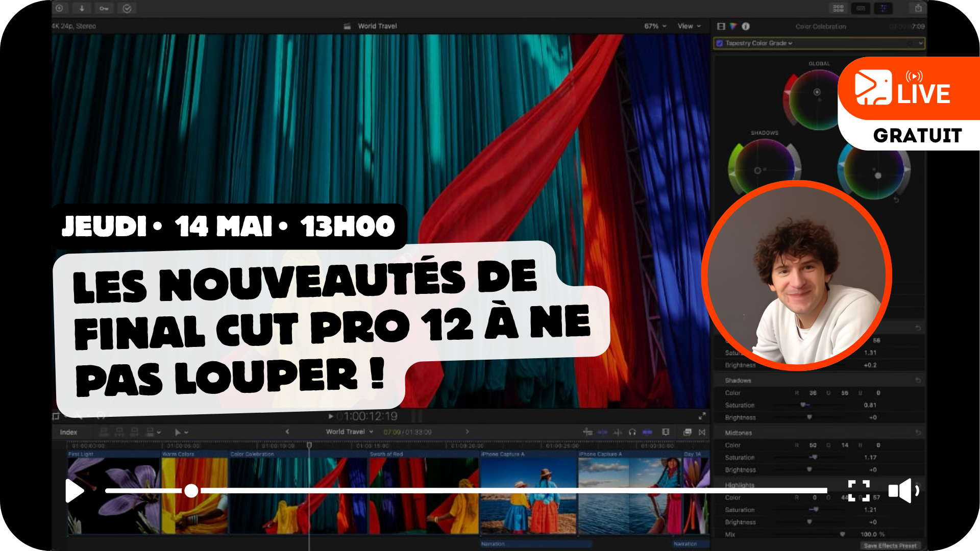Open the info inspector icon

click(x=746, y=26)
